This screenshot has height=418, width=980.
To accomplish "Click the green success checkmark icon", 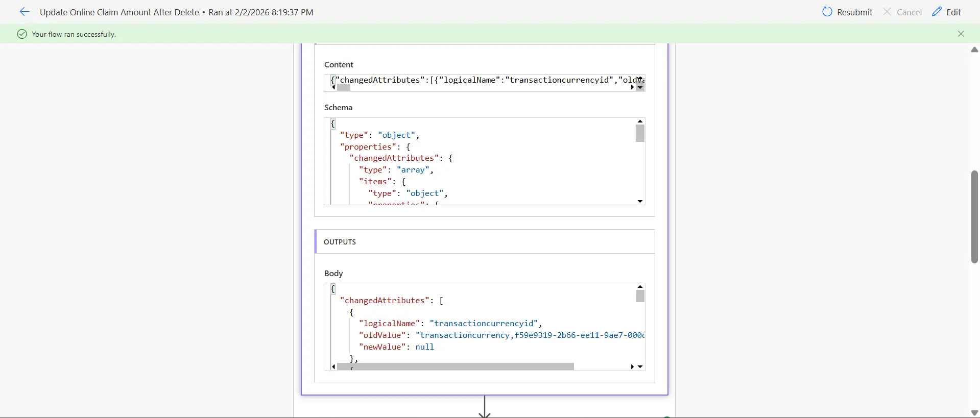I will tap(22, 34).
